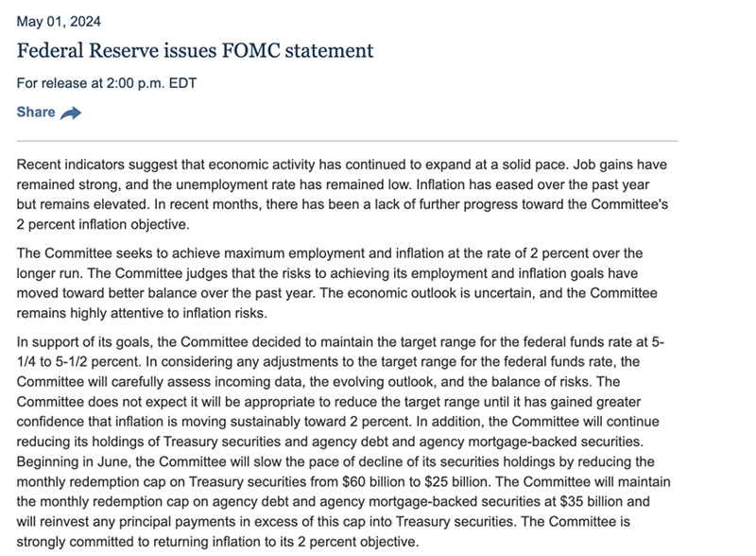Click the words 'Beginning in June'

[74, 461]
